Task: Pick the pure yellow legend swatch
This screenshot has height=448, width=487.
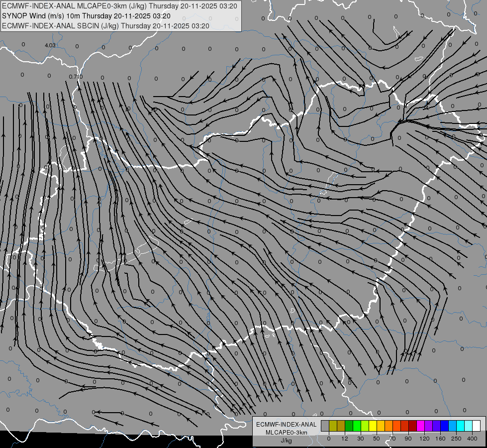Action: (373, 426)
